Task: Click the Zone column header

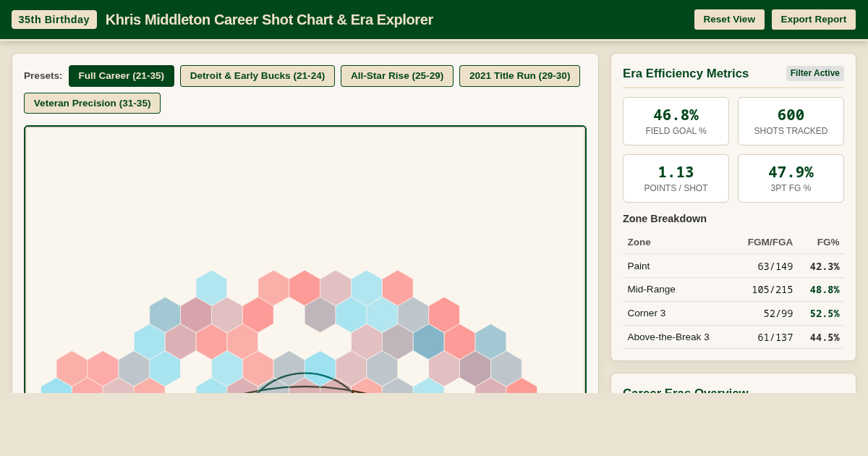Action: (639, 242)
